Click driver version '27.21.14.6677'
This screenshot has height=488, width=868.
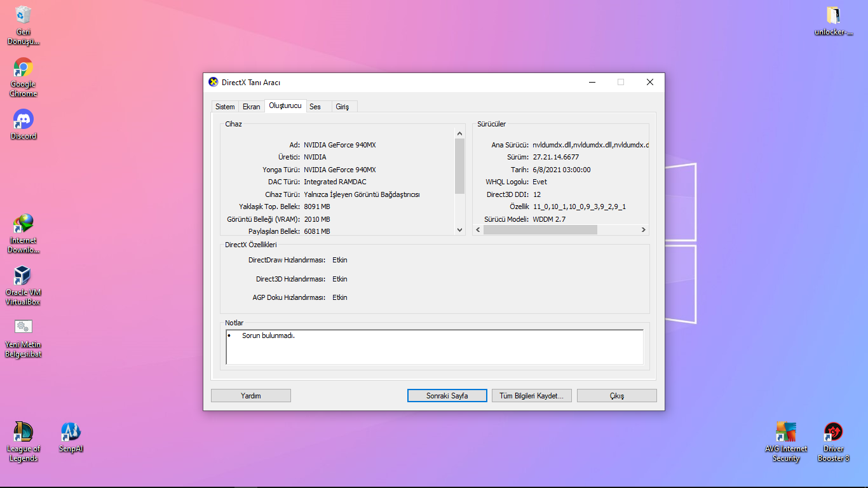coord(556,157)
